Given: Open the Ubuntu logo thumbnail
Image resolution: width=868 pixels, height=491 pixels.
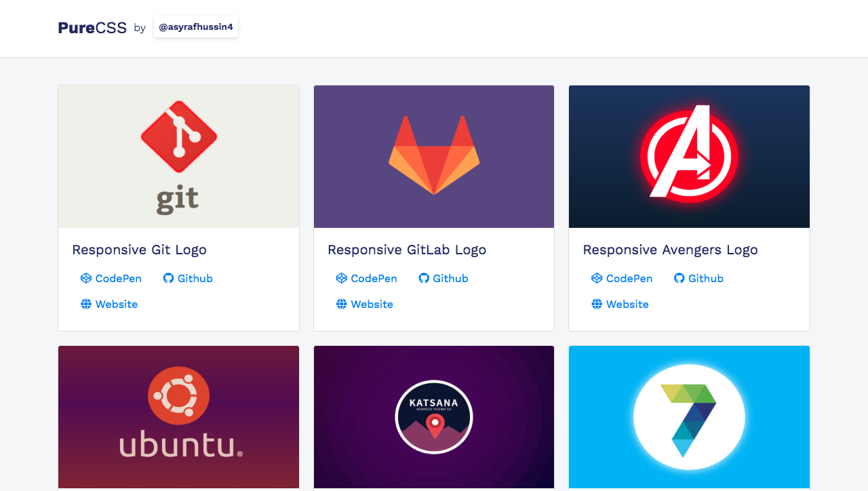Looking at the screenshot, I should pyautogui.click(x=179, y=417).
